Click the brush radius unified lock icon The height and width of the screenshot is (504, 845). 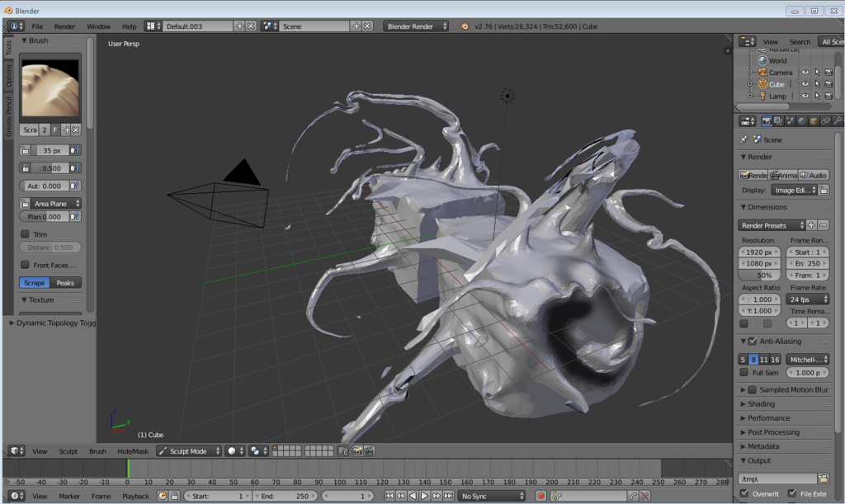pyautogui.click(x=26, y=151)
